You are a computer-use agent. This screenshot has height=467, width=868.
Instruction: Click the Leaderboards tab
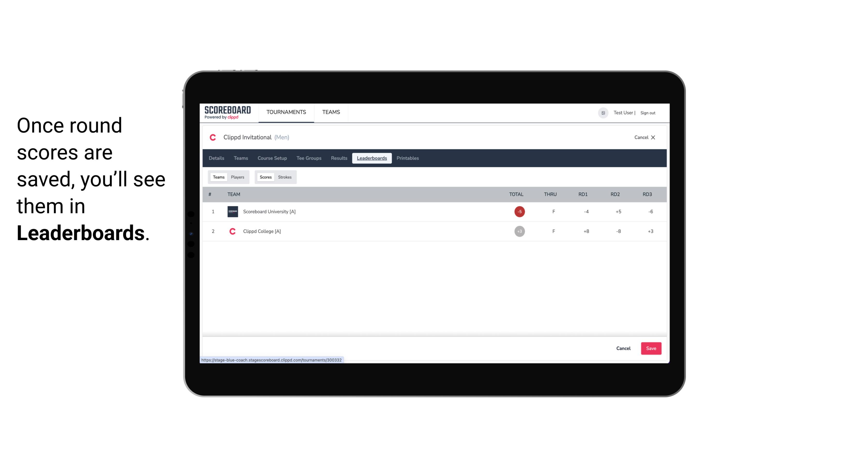(x=372, y=158)
